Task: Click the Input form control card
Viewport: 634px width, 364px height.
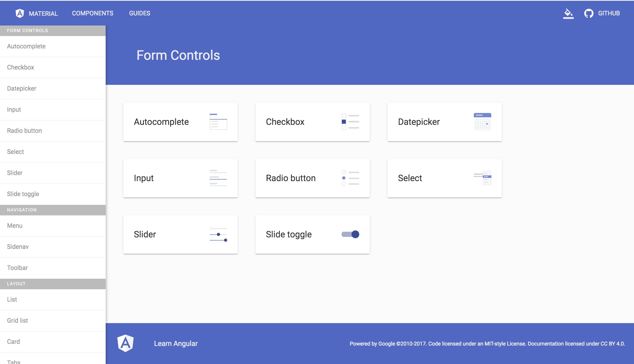Action: [x=180, y=178]
